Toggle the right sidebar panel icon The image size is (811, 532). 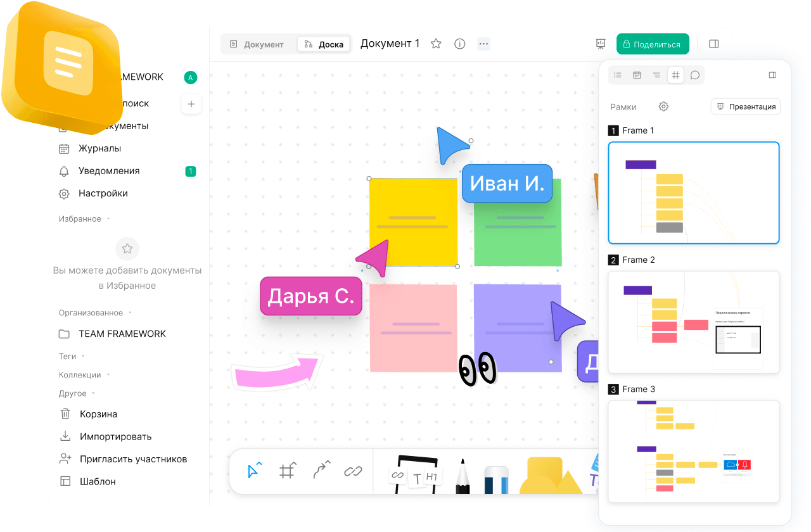click(714, 44)
